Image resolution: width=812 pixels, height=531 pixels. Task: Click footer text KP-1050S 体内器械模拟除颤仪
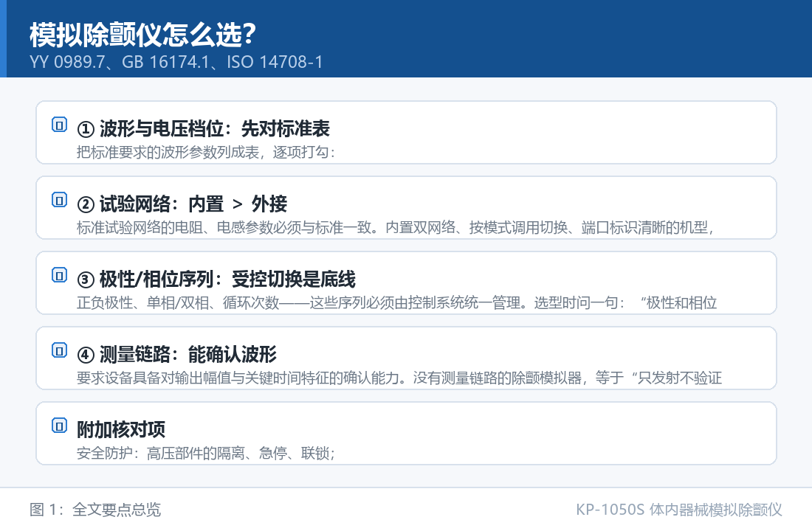pos(679,510)
